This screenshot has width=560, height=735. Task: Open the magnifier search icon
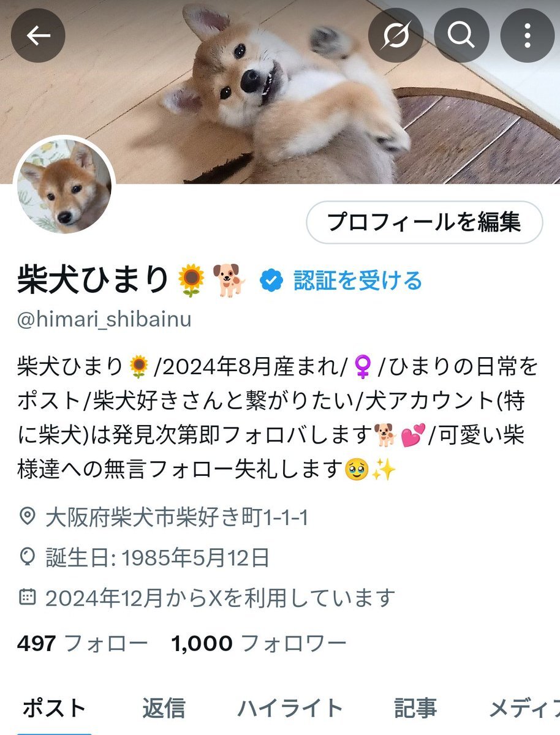[461, 36]
